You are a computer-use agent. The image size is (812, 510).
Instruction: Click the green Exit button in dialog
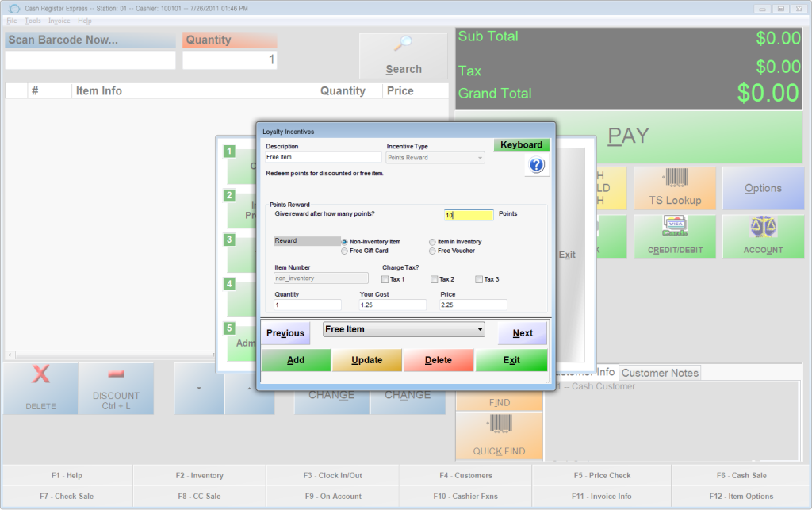tap(511, 360)
